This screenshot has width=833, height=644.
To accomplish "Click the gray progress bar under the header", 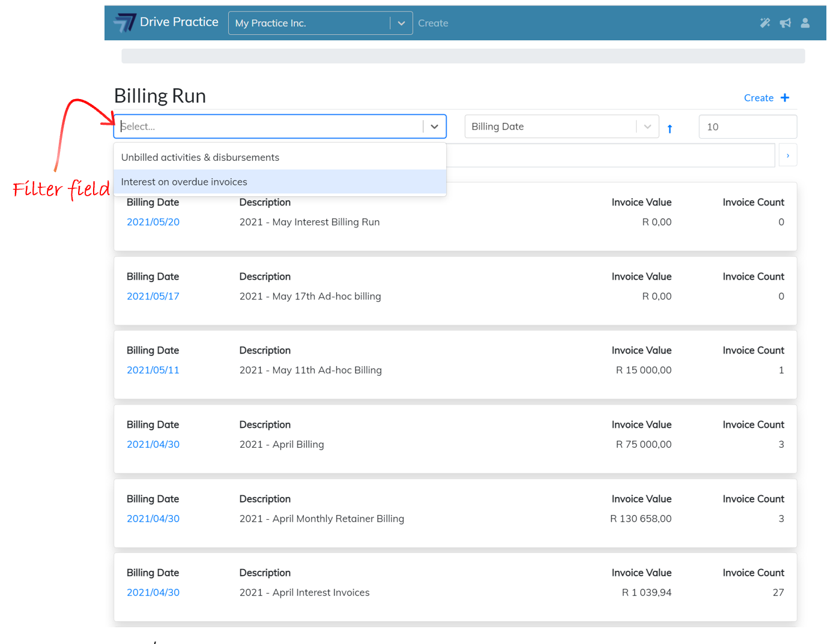I will [x=463, y=56].
